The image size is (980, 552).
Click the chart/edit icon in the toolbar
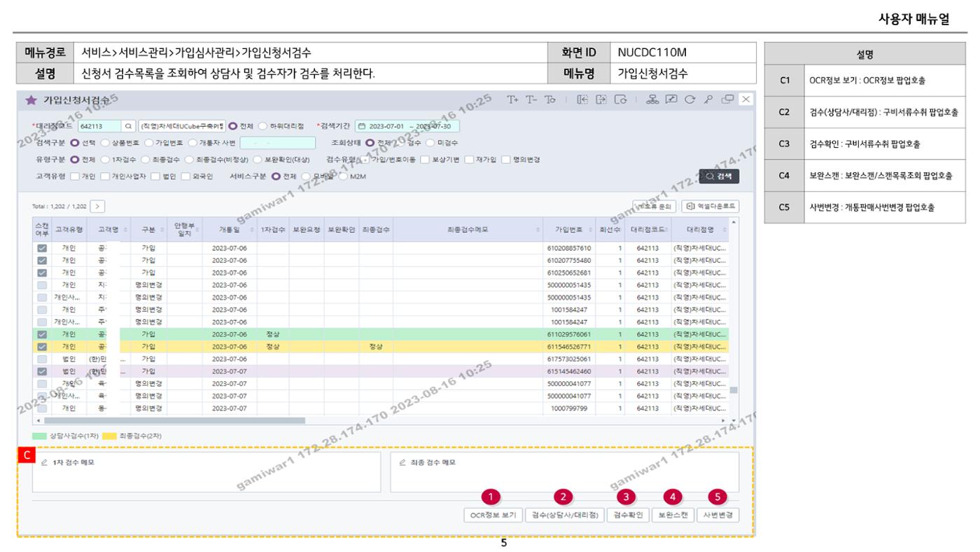click(672, 99)
